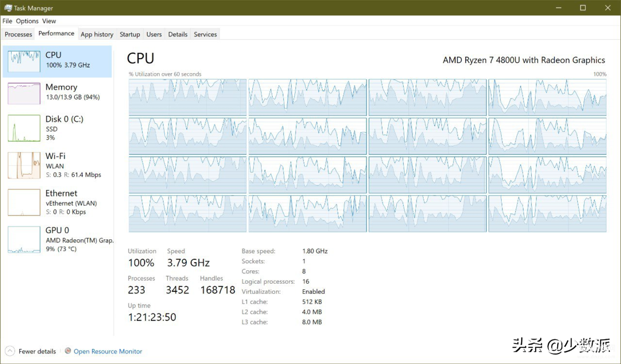
Task: Click the AMD Ryzen 7 4800U processor name
Action: click(523, 60)
